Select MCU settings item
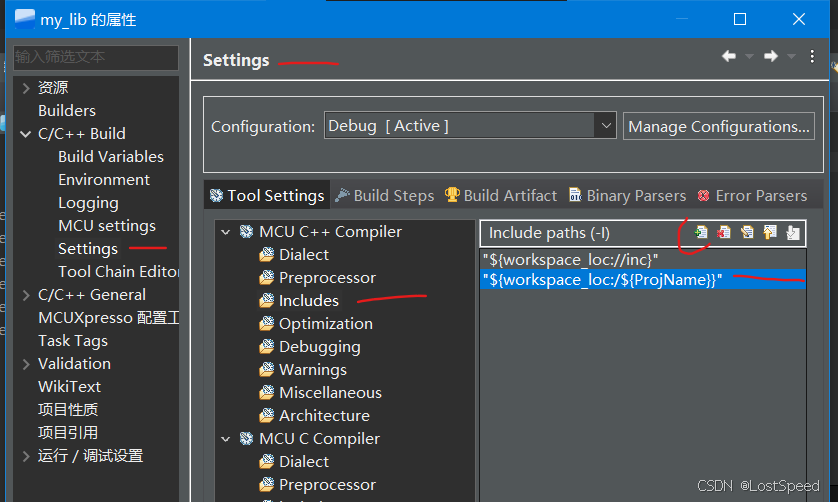The image size is (838, 502). click(107, 226)
